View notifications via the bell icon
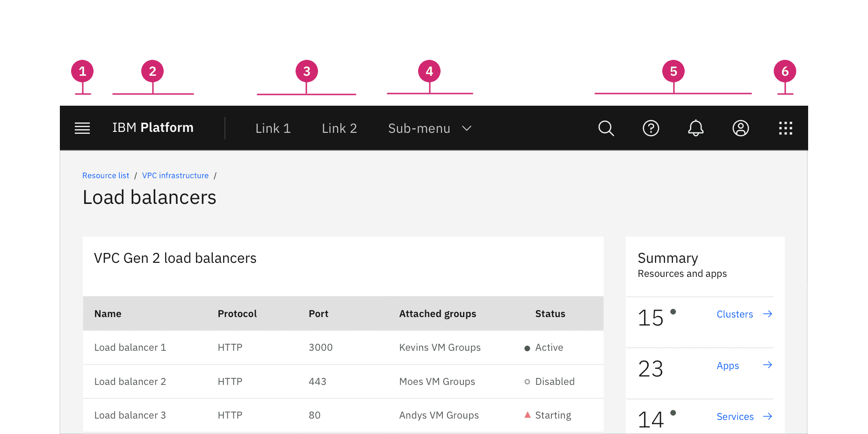 click(x=696, y=128)
